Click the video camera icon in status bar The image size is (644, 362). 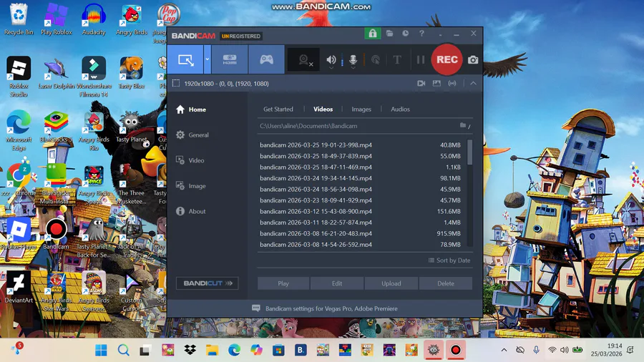coord(421,83)
